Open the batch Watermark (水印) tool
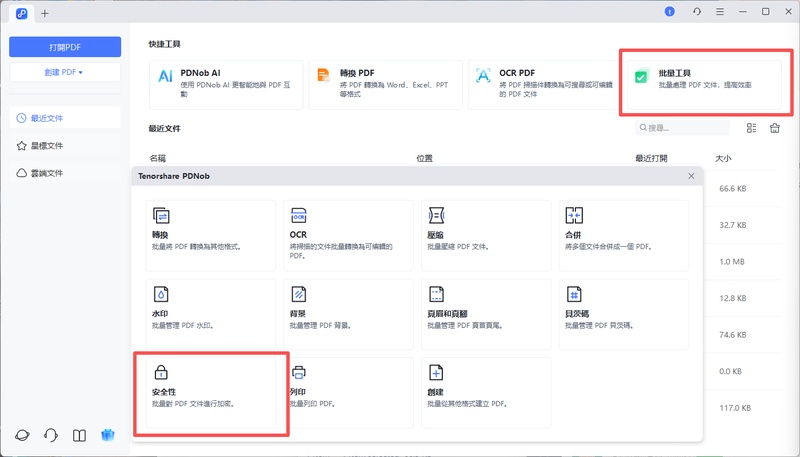Image resolution: width=800 pixels, height=457 pixels. tap(210, 313)
